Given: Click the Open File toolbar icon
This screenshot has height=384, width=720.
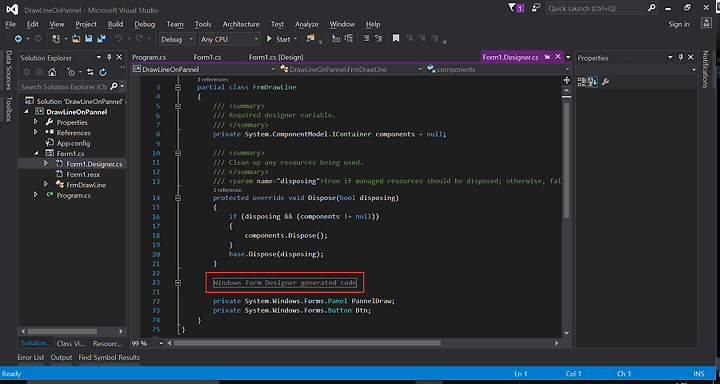Looking at the screenshot, I should click(76, 39).
